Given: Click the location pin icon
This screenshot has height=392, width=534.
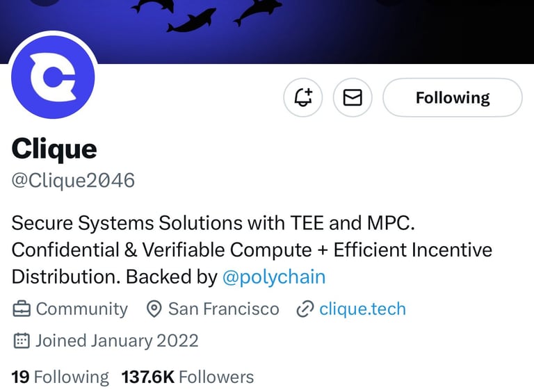Looking at the screenshot, I should point(154,309).
